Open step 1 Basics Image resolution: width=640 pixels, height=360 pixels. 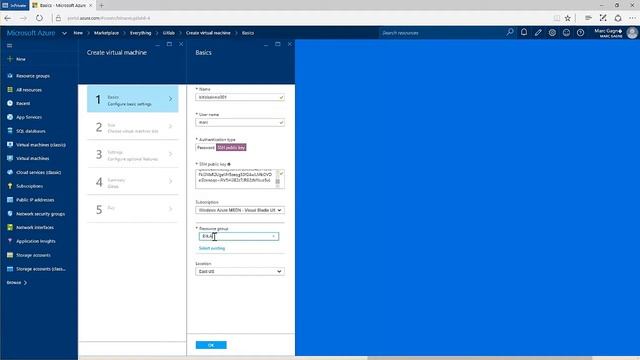pyautogui.click(x=133, y=99)
